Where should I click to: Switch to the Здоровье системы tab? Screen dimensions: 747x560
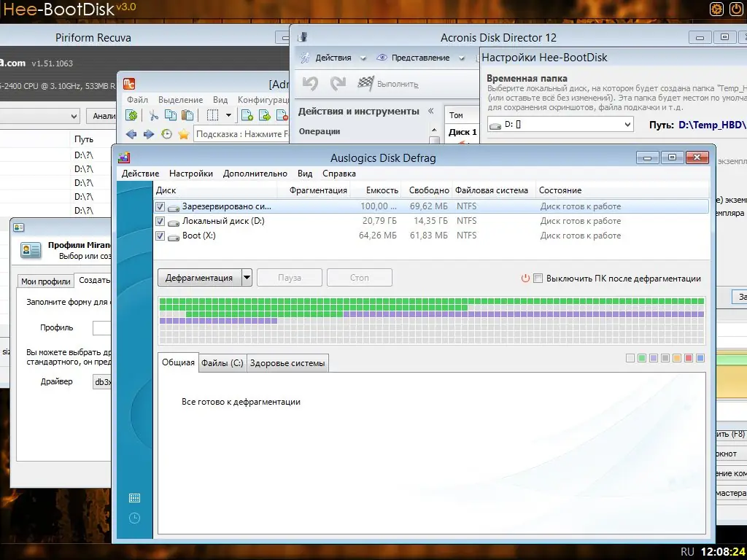[287, 363]
